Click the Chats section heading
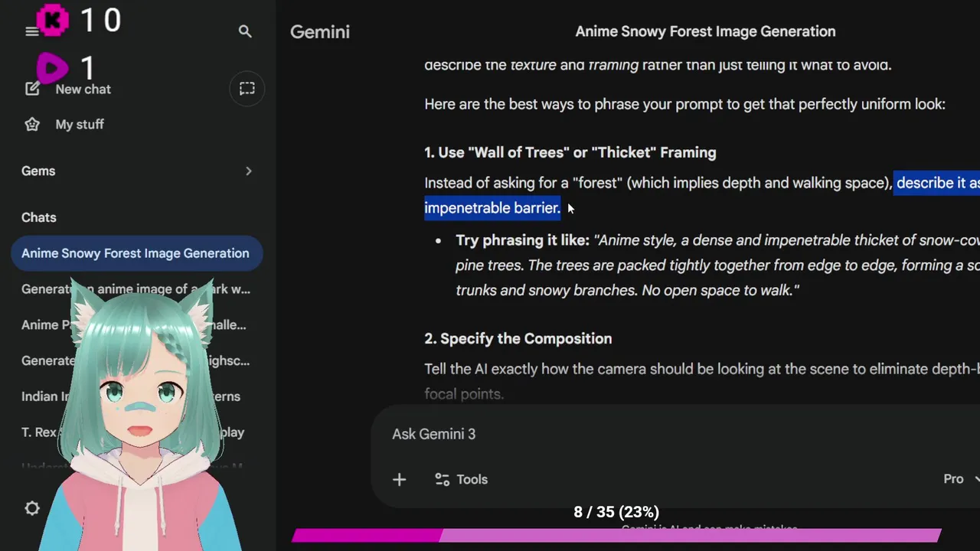980x551 pixels. [x=39, y=217]
